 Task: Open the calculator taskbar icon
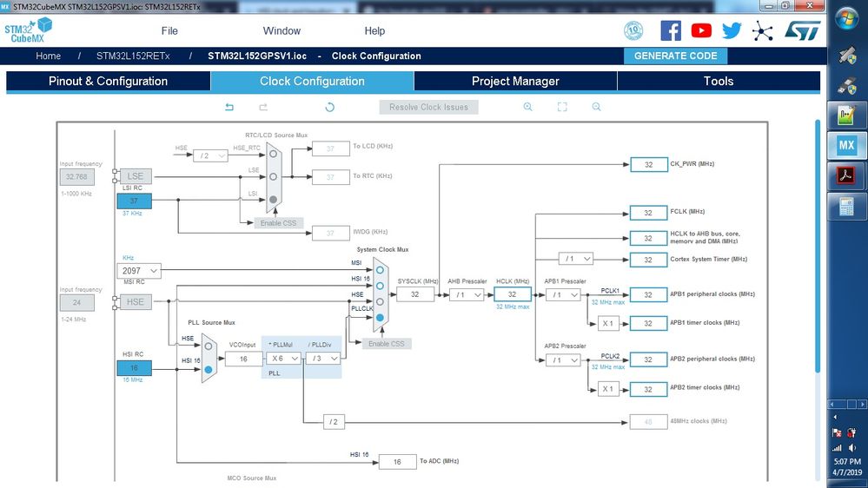[846, 207]
